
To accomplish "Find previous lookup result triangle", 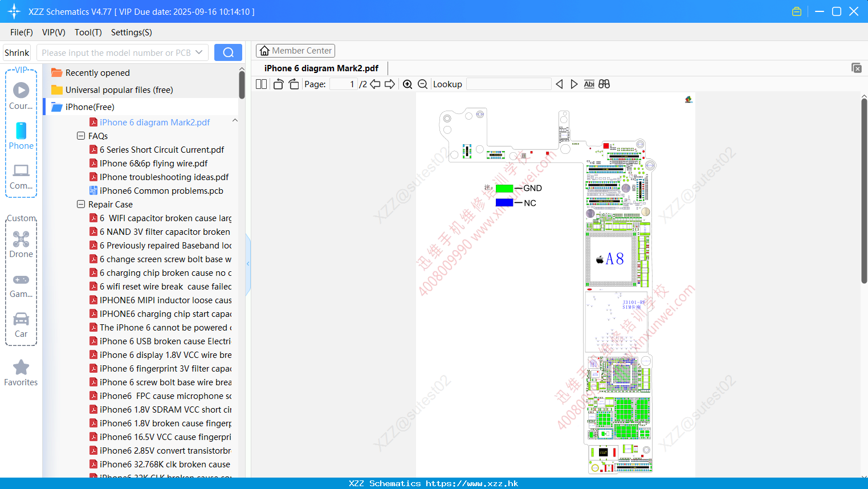I will [x=559, y=84].
